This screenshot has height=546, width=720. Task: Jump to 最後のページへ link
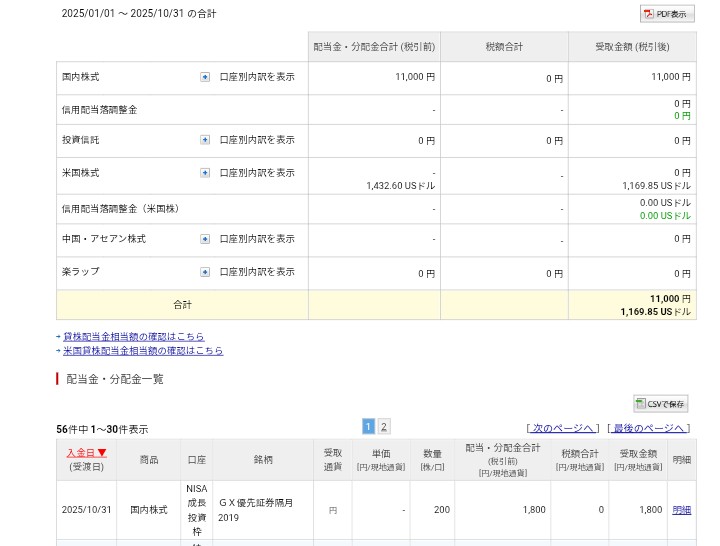[649, 429]
